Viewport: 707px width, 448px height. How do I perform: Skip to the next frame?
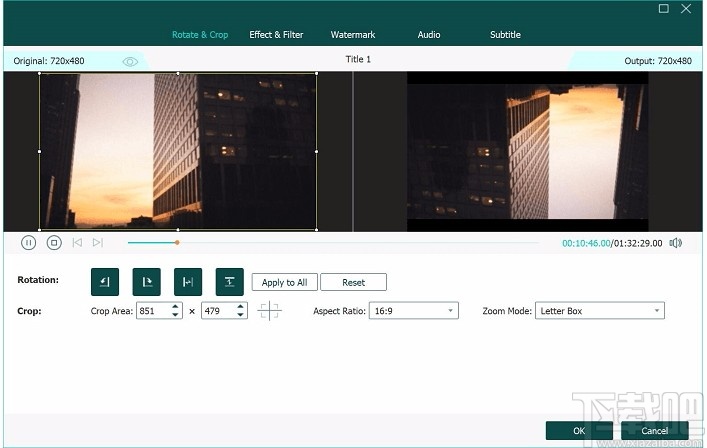click(x=97, y=242)
